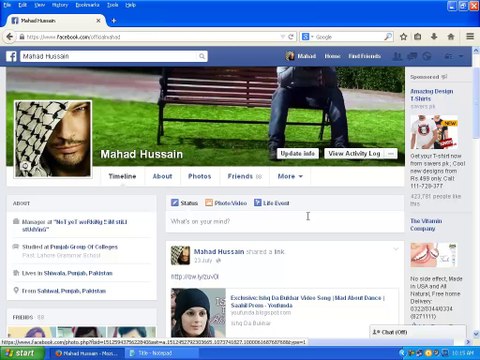This screenshot has width=480, height=360.
Task: Go to browser home page icon
Action: (x=451, y=37)
